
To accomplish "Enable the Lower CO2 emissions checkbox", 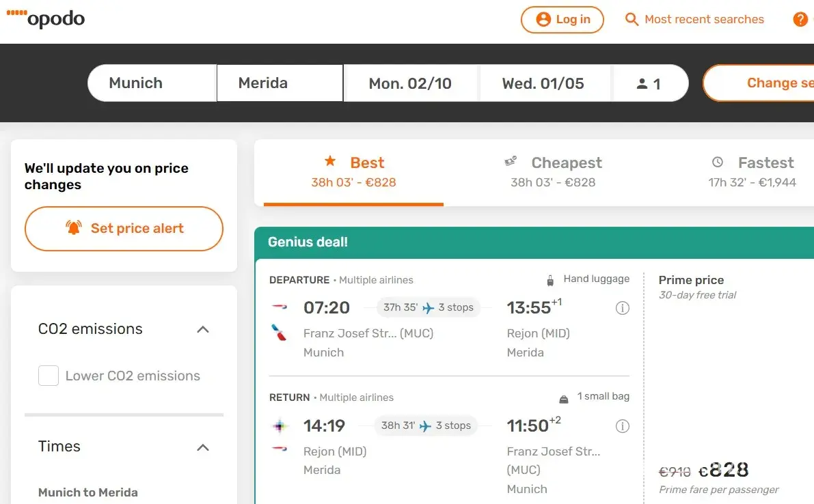I will pos(49,376).
